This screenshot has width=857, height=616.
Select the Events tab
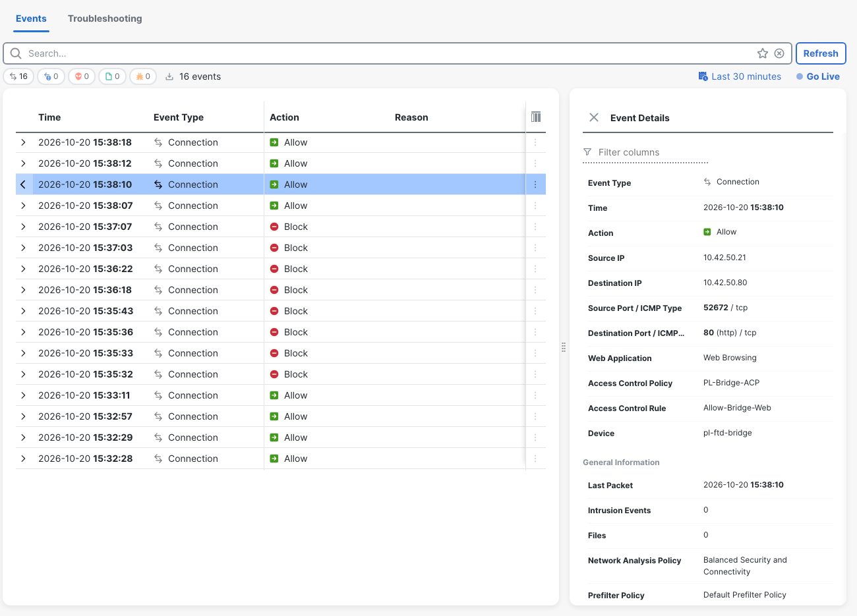pyautogui.click(x=31, y=18)
